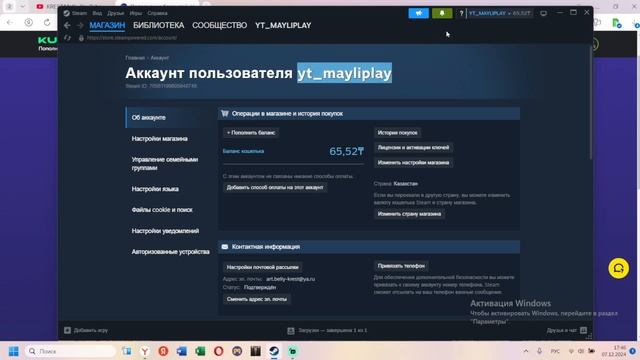Viewport: 640px width, 360px height.
Task: Click Изменить страну магазина button
Action: click(x=409, y=214)
